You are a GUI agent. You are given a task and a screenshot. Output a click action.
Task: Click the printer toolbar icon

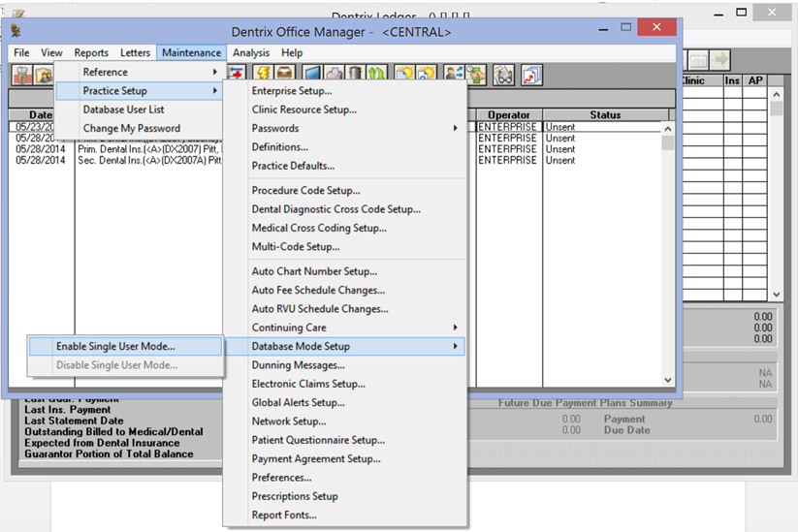pyautogui.click(x=334, y=75)
